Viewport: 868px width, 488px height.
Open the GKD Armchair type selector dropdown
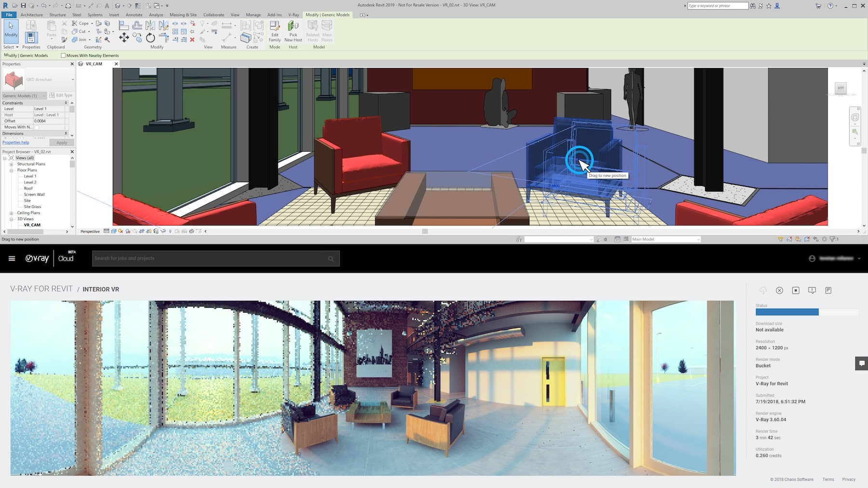(73, 79)
